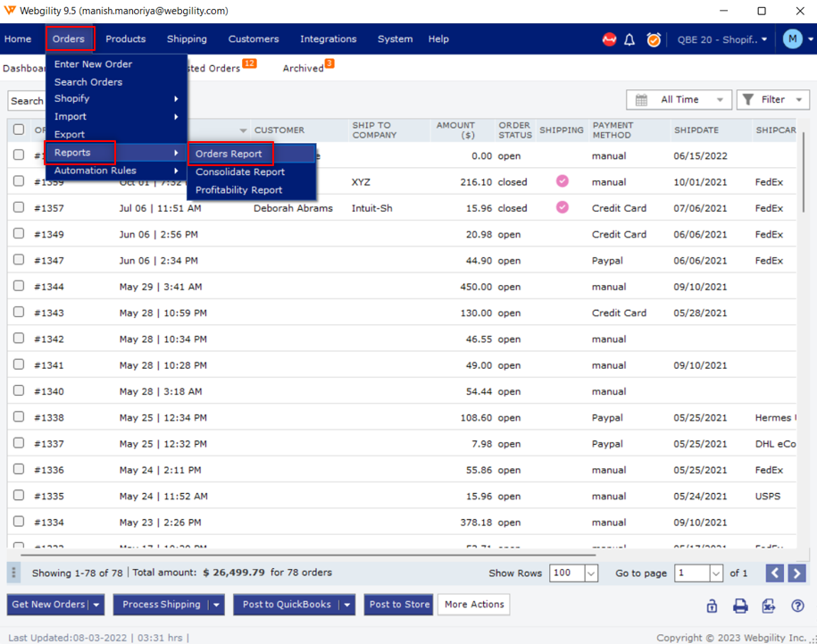
Task: Expand Get New Orders dropdown arrow
Action: tap(96, 605)
